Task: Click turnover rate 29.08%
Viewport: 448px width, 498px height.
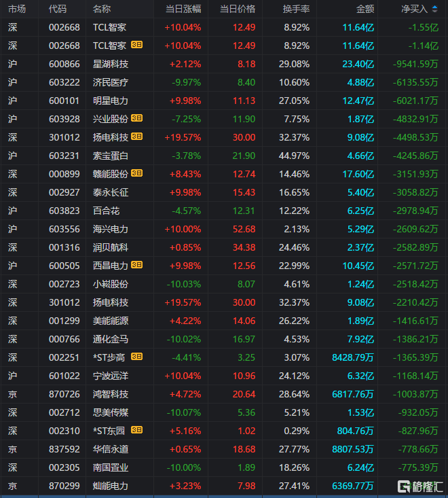Action: 294,64
